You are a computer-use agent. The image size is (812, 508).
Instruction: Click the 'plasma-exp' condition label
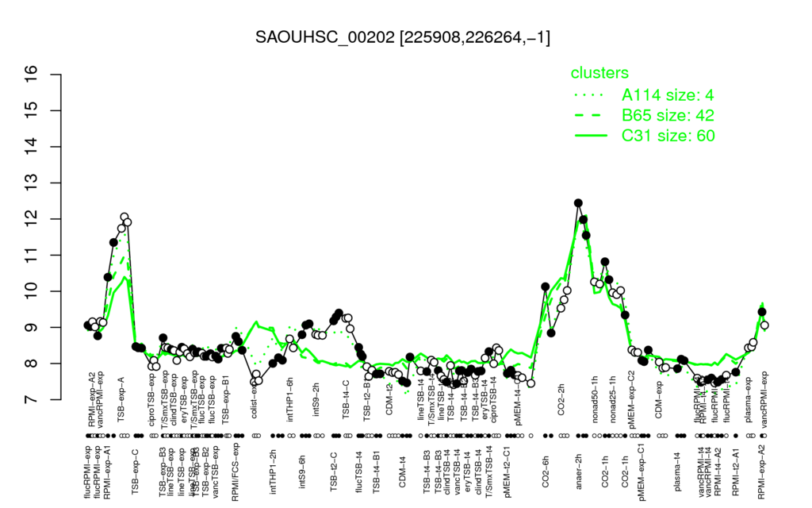pos(748,399)
